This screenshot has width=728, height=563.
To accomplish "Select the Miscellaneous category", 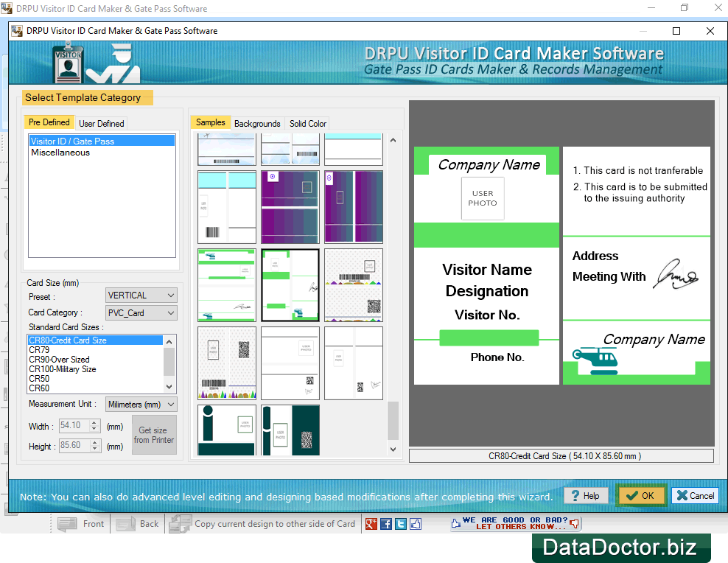I will click(x=102, y=153).
